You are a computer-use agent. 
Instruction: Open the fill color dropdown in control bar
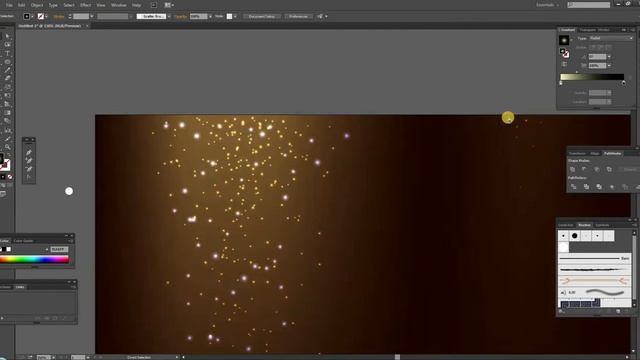pos(32,17)
